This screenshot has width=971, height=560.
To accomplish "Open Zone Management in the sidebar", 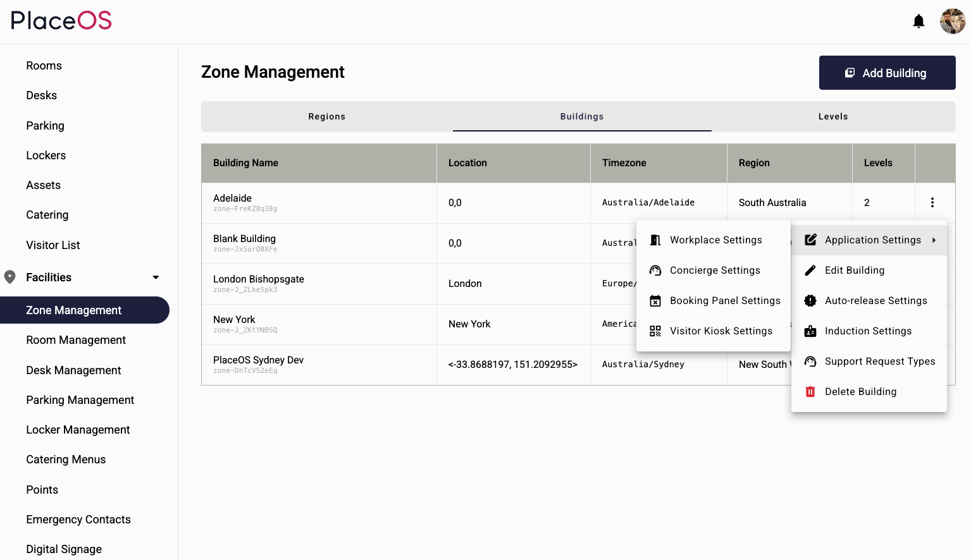I will point(73,310).
